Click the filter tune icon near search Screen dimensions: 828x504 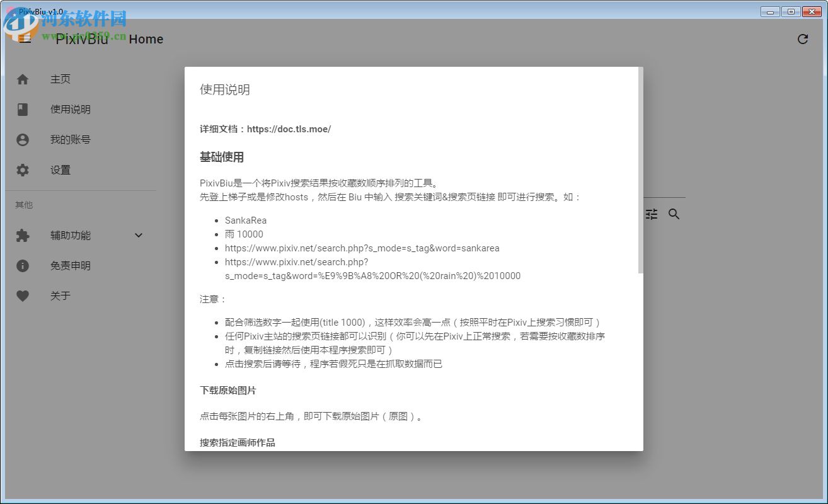point(651,214)
